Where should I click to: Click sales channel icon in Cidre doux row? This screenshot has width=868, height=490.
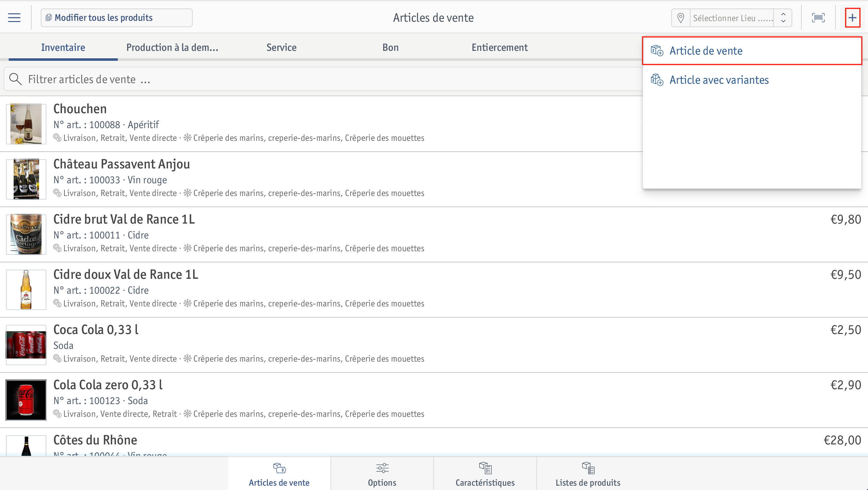(57, 304)
